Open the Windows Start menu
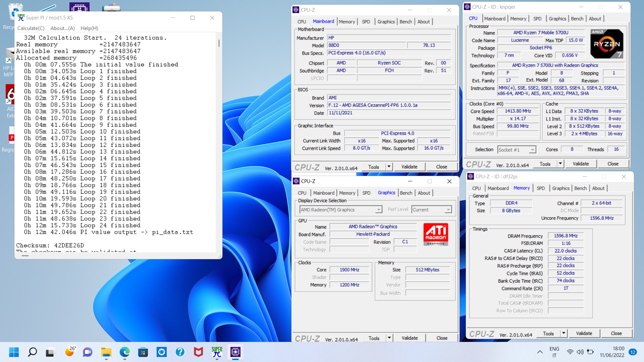644x362 pixels. [x=14, y=352]
